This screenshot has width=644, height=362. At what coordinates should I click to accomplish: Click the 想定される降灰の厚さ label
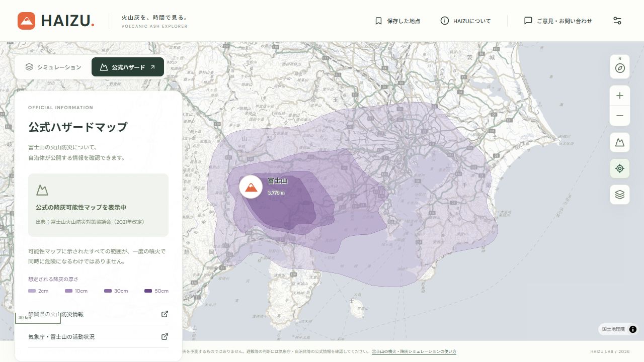(53, 279)
